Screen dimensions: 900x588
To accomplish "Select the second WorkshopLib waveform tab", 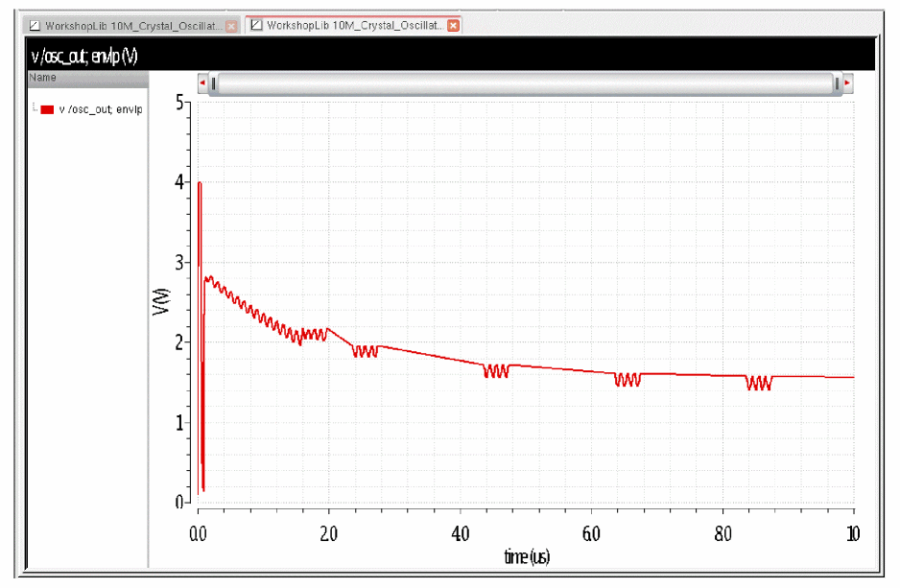I will point(353,25).
